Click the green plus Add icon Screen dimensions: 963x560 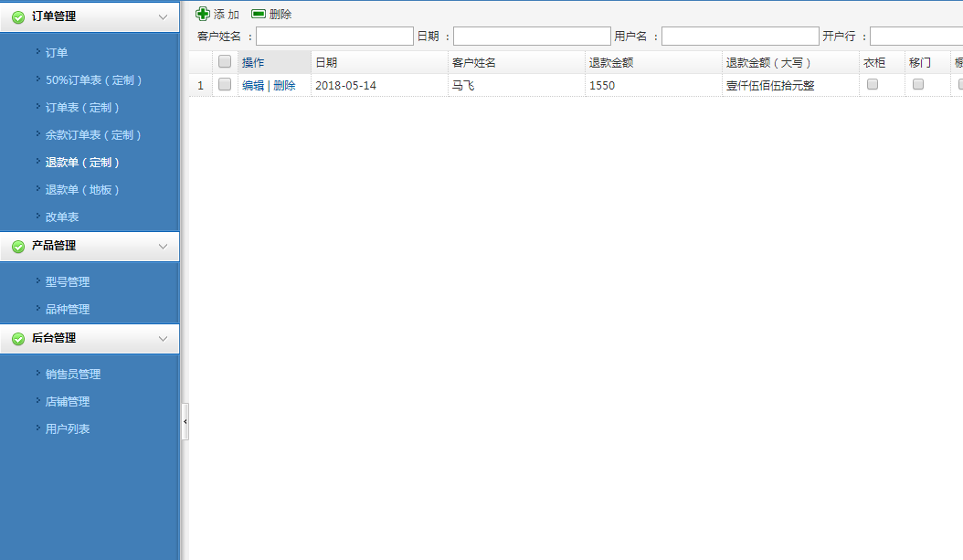tap(203, 14)
